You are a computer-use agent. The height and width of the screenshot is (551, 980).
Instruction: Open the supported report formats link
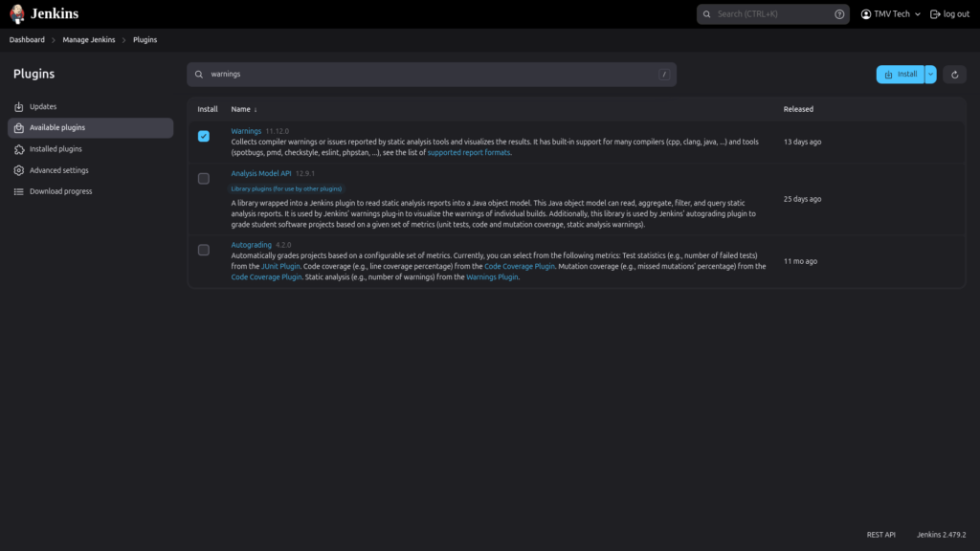(469, 152)
